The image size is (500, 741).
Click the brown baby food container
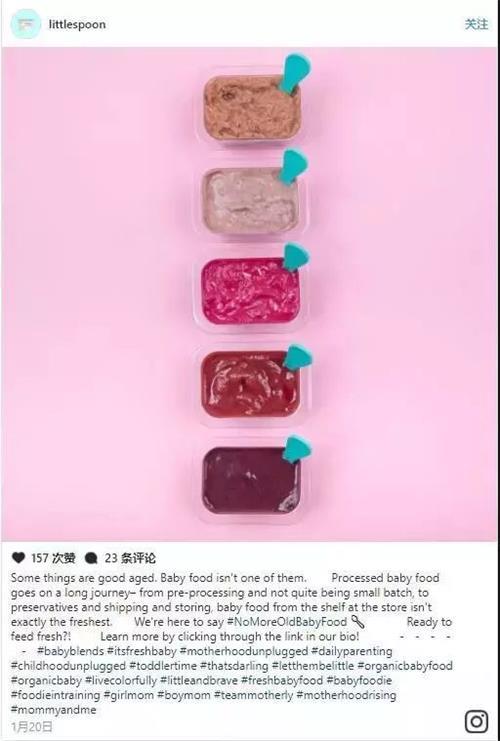pos(252,107)
